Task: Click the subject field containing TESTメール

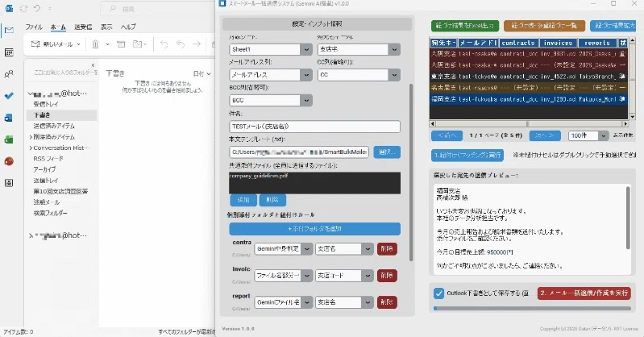Action: coord(314,127)
